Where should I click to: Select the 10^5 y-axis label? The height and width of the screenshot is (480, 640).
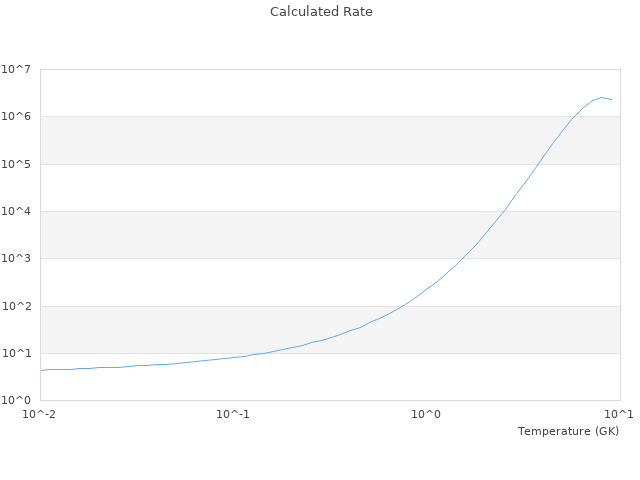tap(16, 164)
